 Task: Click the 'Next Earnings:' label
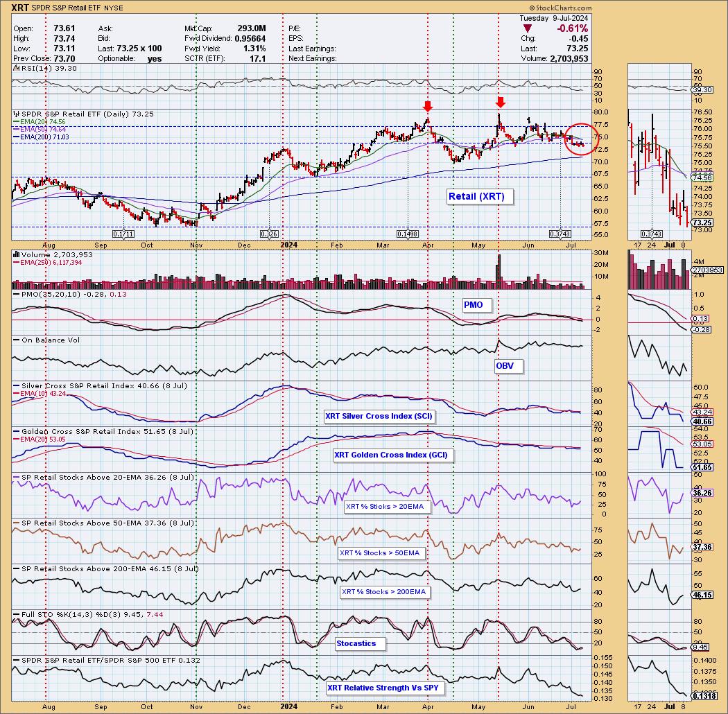[313, 58]
